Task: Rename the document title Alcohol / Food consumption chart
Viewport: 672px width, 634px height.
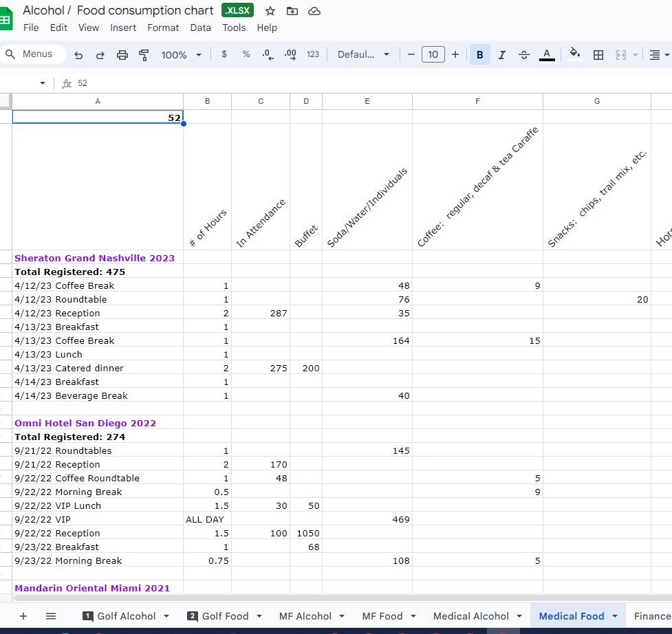Action: click(x=118, y=10)
